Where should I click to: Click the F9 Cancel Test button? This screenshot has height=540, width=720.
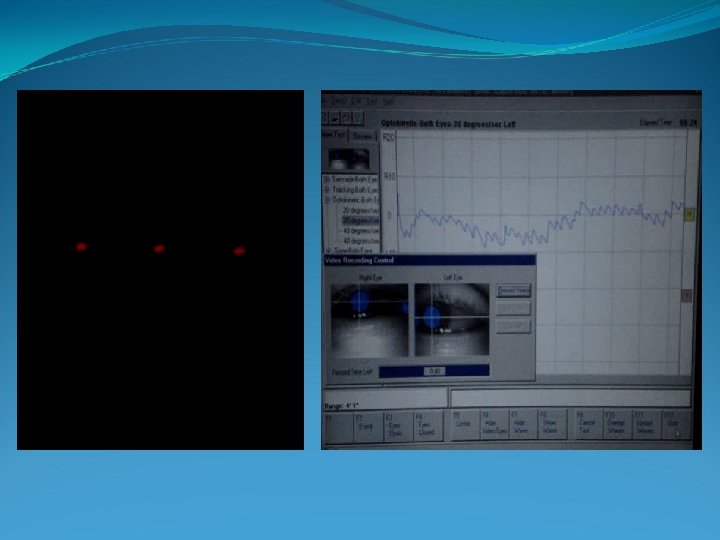pos(588,424)
